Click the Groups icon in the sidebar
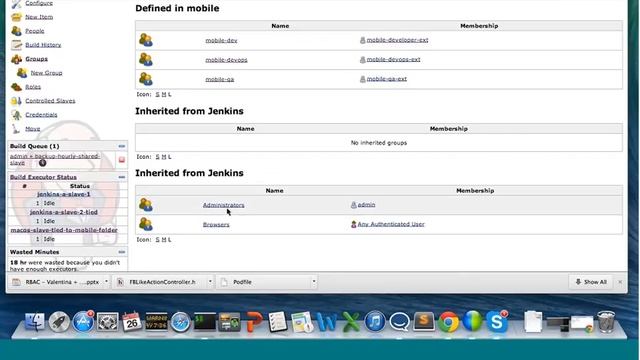Image resolution: width=640 pixels, height=360 pixels. 16,59
